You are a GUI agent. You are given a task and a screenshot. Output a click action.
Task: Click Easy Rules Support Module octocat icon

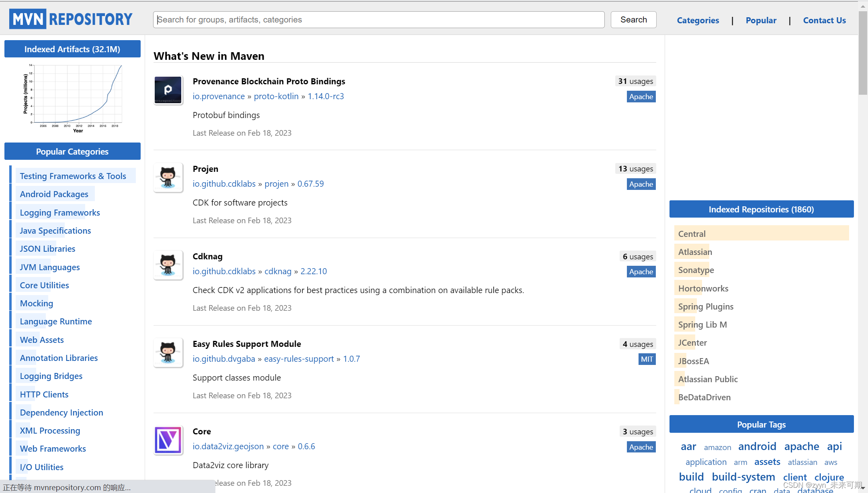(x=168, y=352)
